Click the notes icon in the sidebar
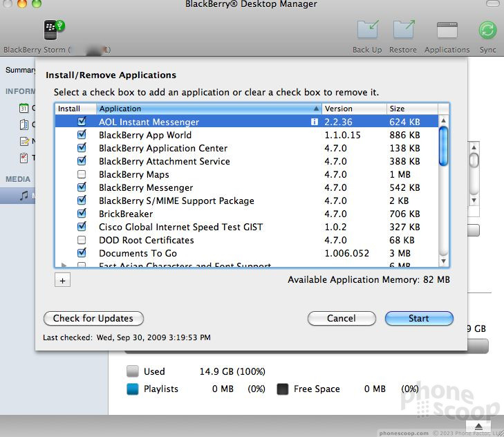Viewport: 504px width, 437px height. point(24,141)
